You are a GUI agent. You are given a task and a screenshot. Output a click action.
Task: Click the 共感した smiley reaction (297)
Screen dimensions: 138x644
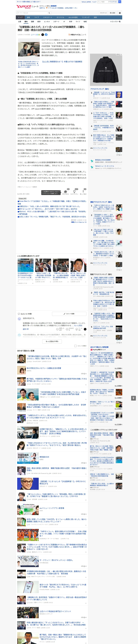[60, 329]
